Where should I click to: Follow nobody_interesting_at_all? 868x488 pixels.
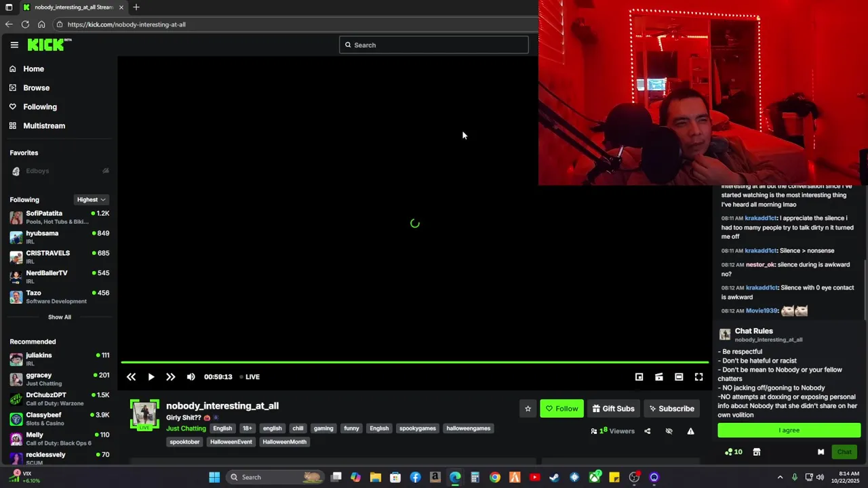coord(561,409)
